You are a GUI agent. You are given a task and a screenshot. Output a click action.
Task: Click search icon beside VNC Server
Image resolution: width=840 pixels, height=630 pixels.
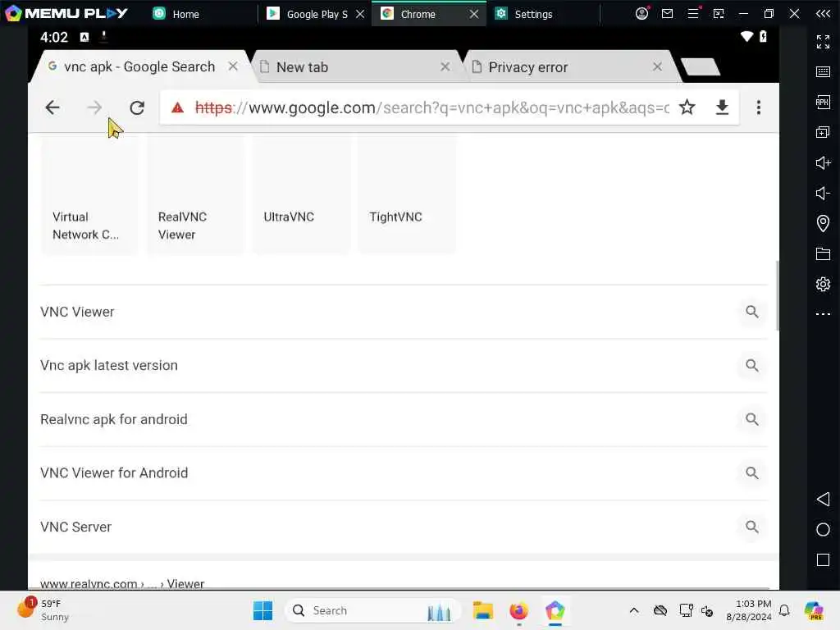click(x=751, y=527)
